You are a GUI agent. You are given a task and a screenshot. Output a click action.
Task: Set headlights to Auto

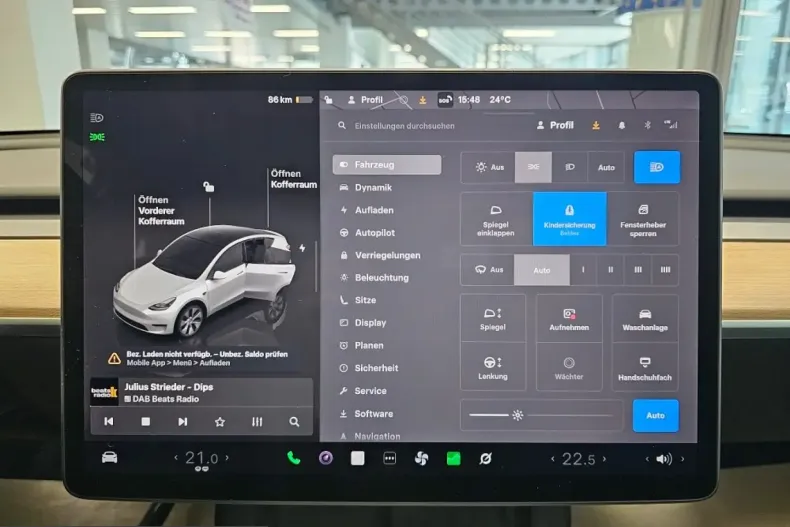pos(606,167)
